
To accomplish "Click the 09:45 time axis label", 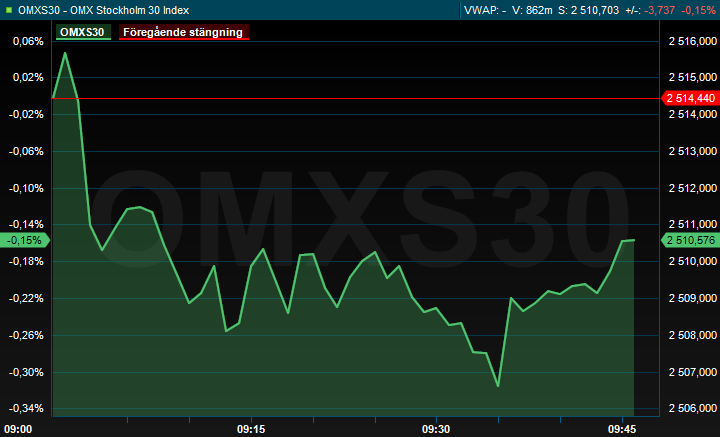I will (622, 429).
